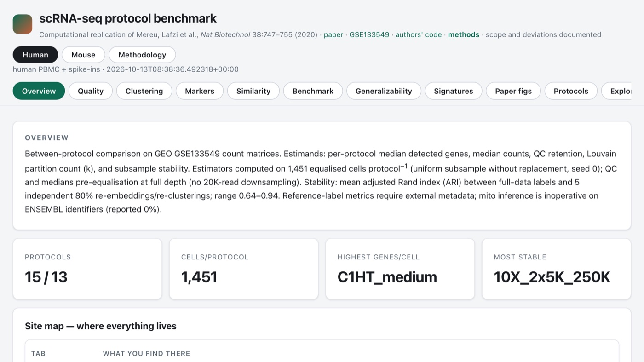Select the Overview tab

(x=39, y=91)
